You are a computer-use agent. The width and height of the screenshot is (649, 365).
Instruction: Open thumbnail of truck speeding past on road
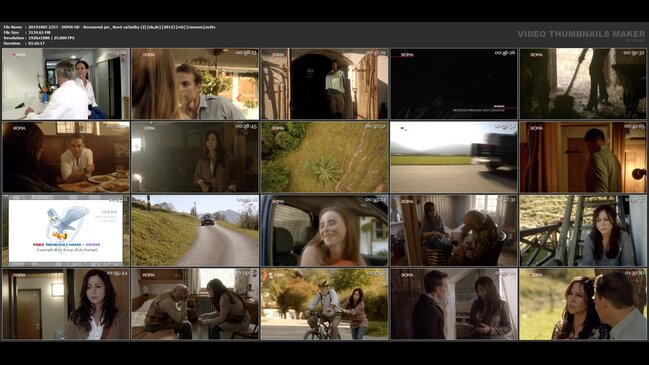(x=454, y=157)
